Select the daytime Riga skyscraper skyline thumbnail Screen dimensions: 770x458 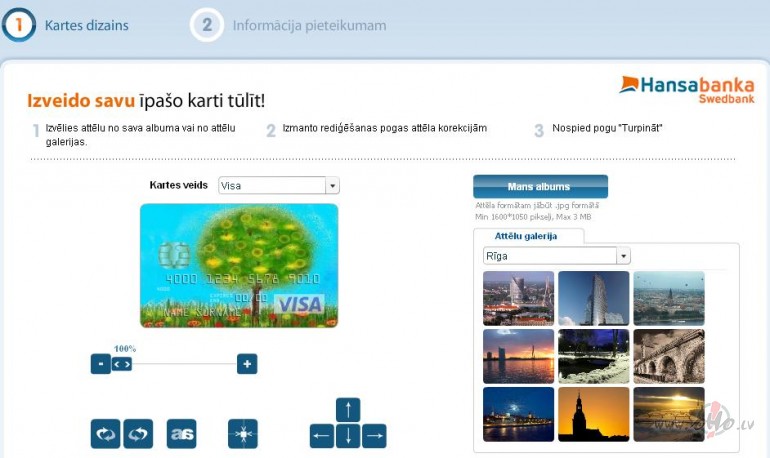[x=519, y=298]
